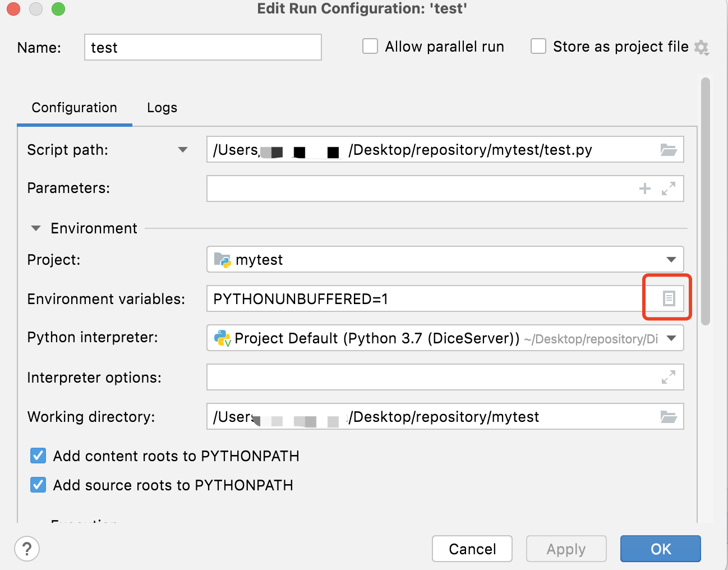Open the Store as project file settings gear
Image resolution: width=728 pixels, height=570 pixels.
701,47
